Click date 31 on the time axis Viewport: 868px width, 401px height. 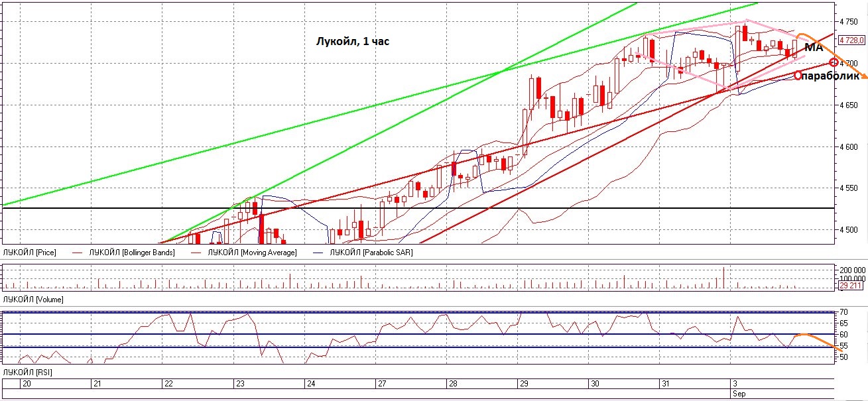click(x=666, y=384)
